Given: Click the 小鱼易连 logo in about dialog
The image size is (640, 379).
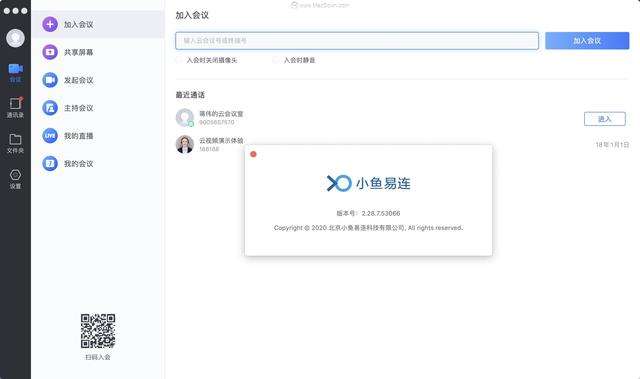Looking at the screenshot, I should coord(368,184).
